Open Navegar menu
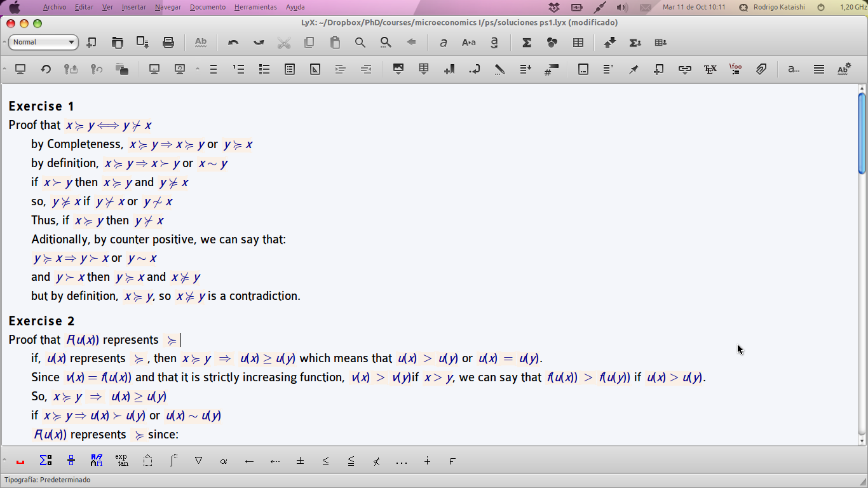This screenshot has height=488, width=868. (x=168, y=7)
